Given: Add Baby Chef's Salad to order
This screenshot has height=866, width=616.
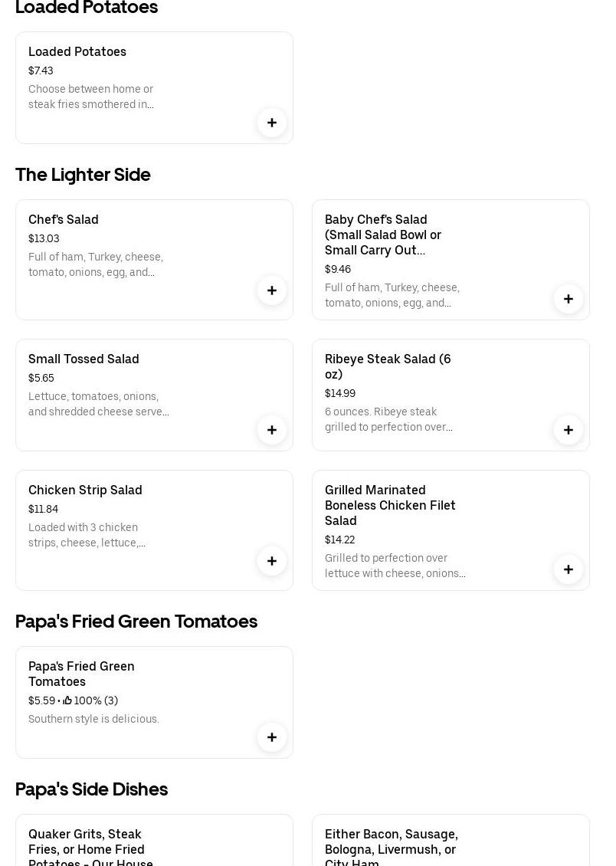Looking at the screenshot, I should (x=568, y=299).
